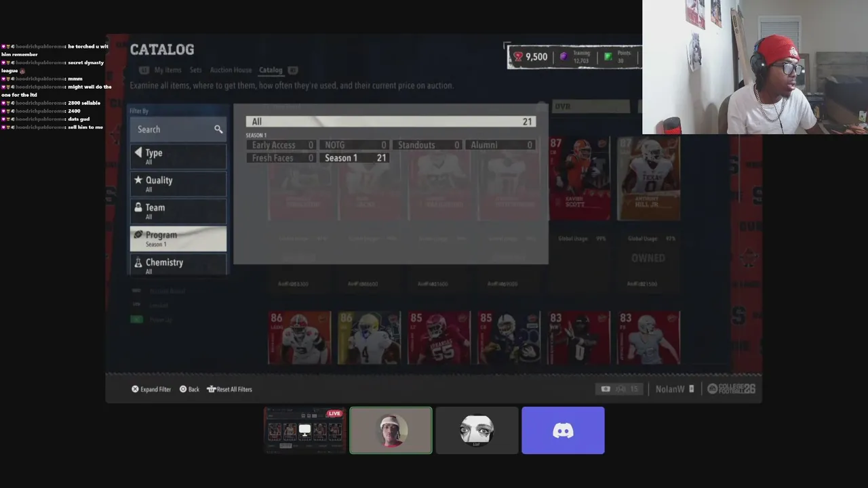Select the Fresh Faces program option

point(281,158)
